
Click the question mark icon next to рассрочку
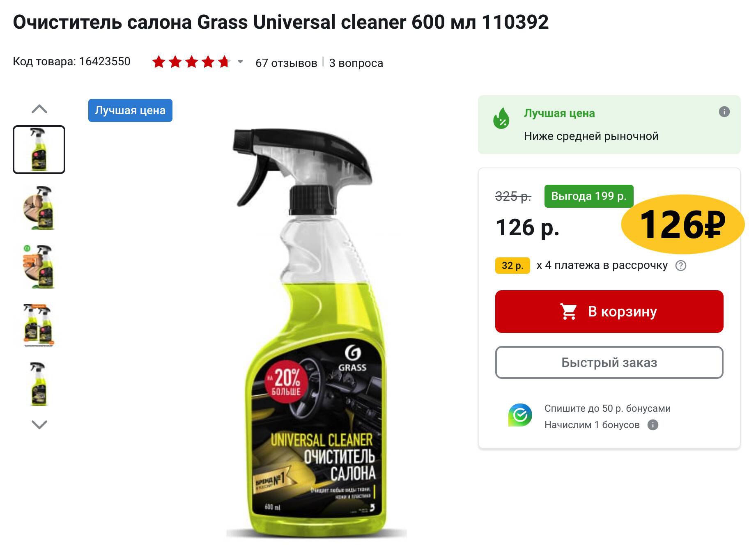(x=681, y=266)
